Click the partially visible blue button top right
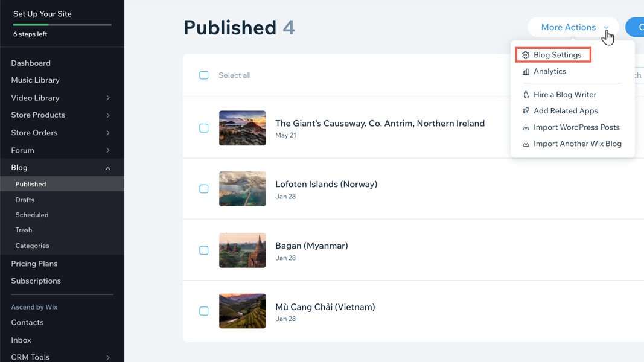644x362 pixels. tap(637, 27)
